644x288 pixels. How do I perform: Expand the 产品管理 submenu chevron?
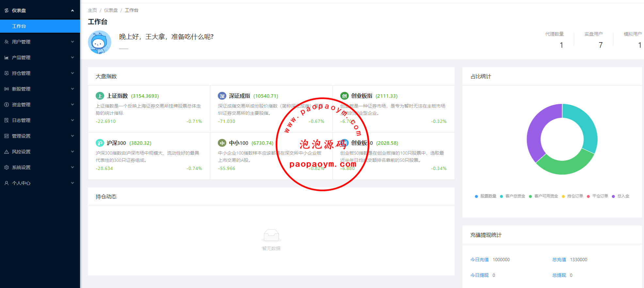[72, 58]
